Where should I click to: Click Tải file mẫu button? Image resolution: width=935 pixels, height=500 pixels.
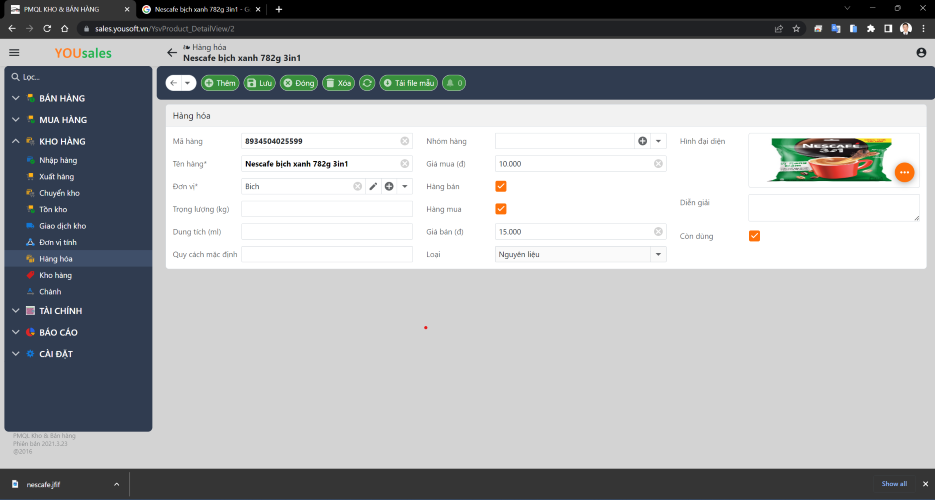tap(408, 83)
